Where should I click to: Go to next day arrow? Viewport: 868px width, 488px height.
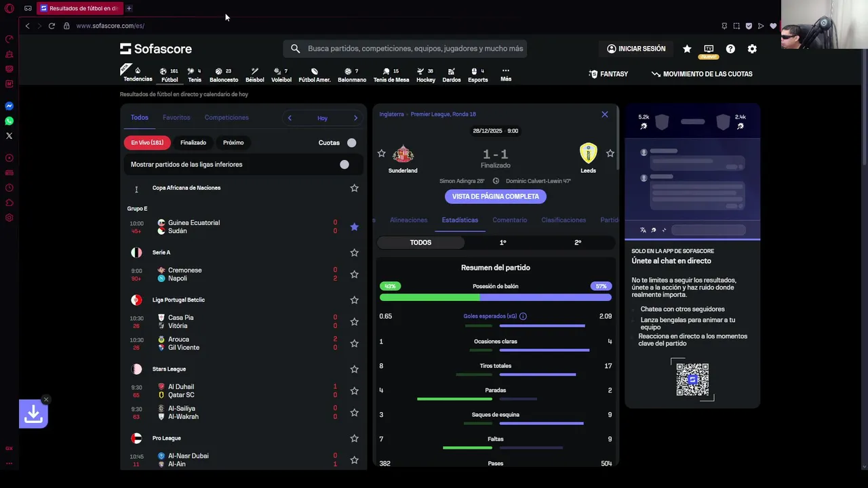[355, 118]
